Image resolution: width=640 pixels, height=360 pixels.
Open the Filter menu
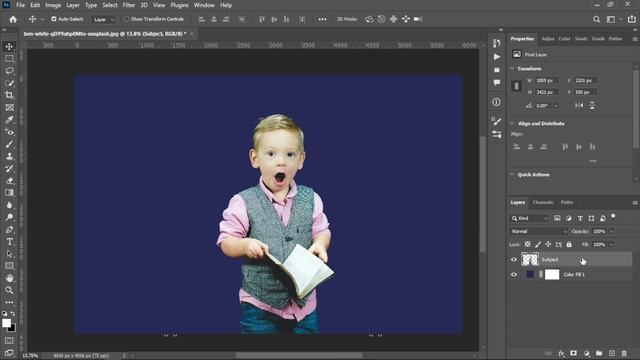pyautogui.click(x=129, y=5)
